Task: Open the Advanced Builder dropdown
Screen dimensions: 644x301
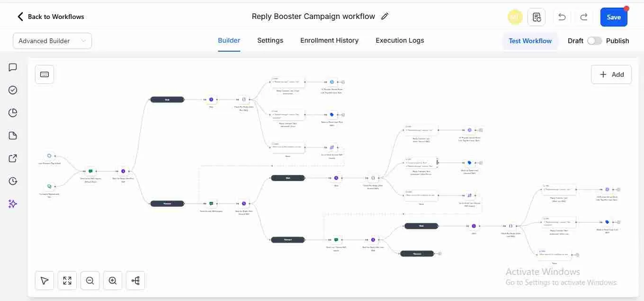Action: click(52, 40)
